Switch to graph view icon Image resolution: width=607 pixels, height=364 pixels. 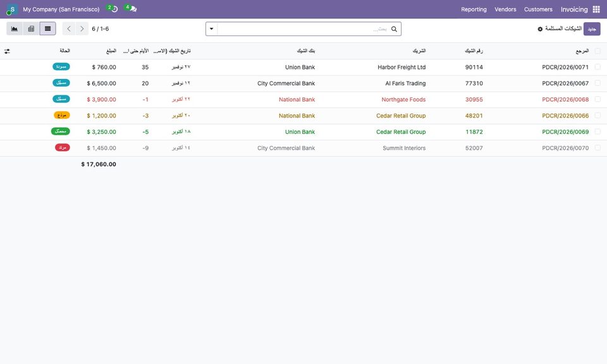click(15, 28)
